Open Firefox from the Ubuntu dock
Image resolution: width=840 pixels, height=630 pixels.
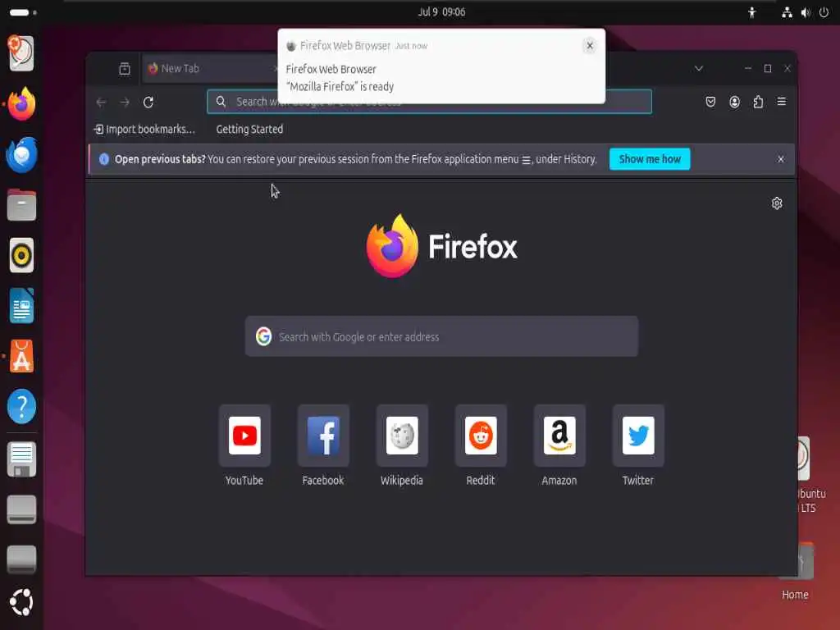point(21,104)
